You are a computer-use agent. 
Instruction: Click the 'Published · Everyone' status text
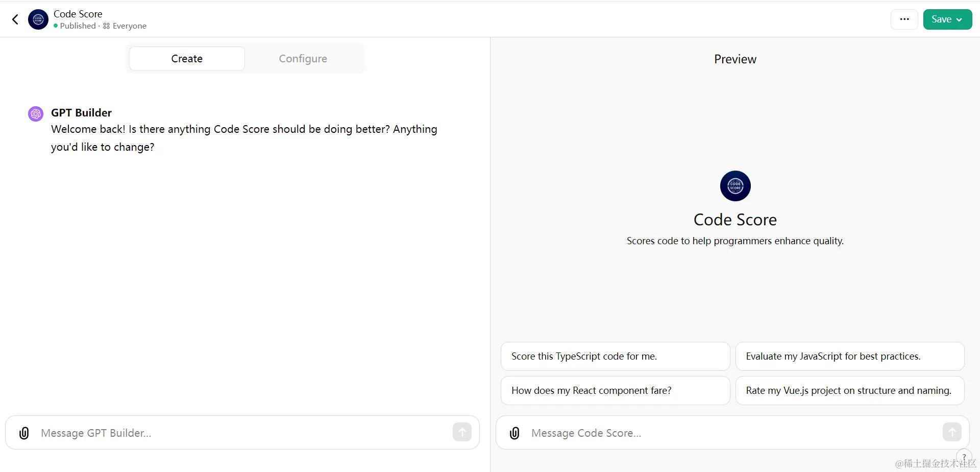[x=100, y=26]
